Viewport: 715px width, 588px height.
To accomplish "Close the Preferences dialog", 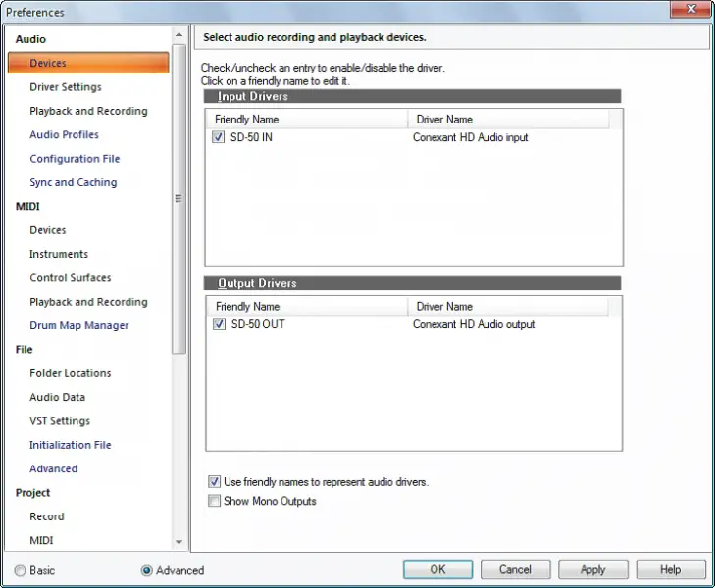I will point(690,9).
